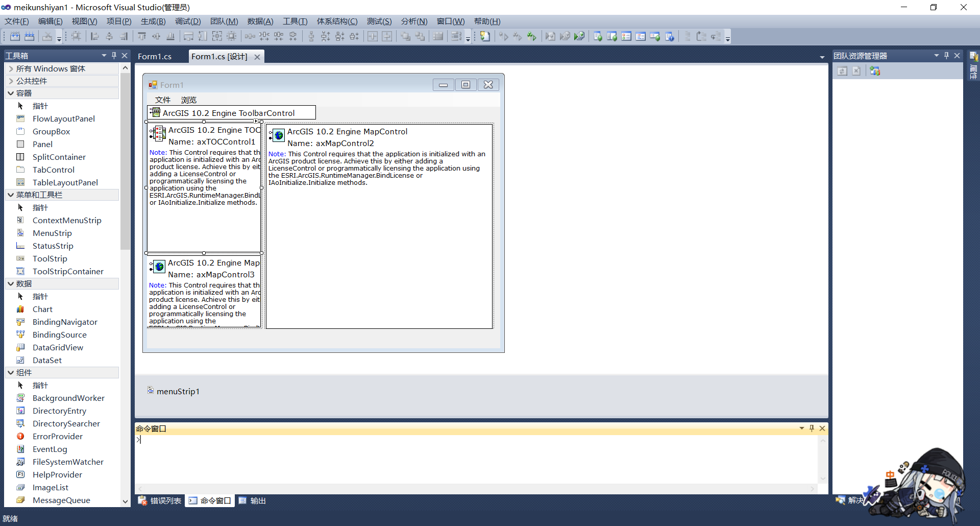Click the Make Same Height icon
Screen dimensions: 980x526
203,36
